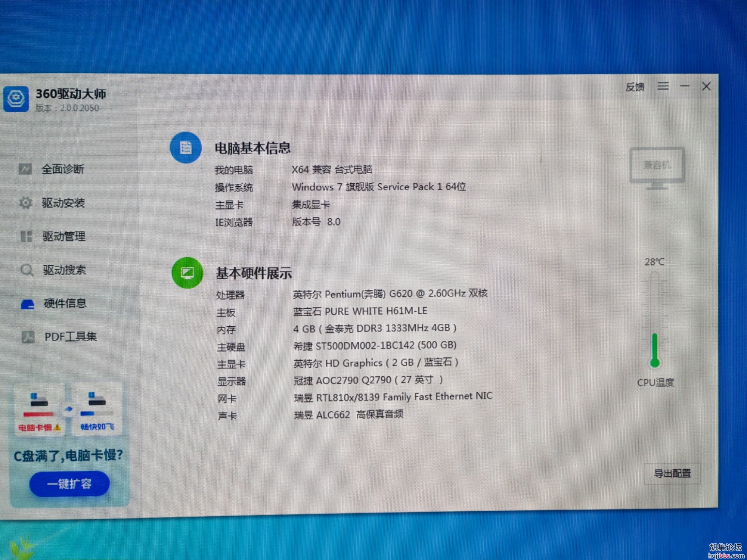Click the 驱动搜索 magnifier icon
Viewport: 747px width, 560px height.
tap(27, 270)
